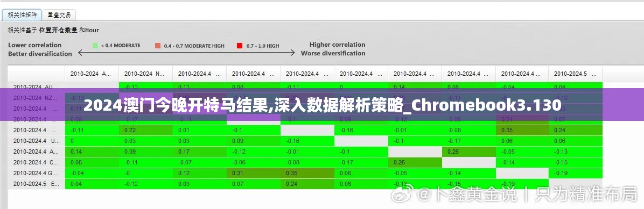Click the -0.01 cell in the A... row
The width and height of the screenshot is (644, 209).
307,152
